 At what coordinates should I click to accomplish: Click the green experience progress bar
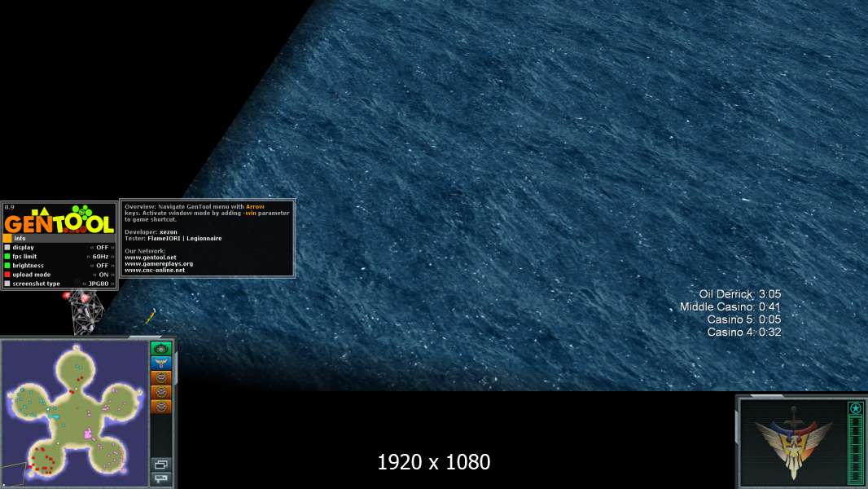click(856, 450)
